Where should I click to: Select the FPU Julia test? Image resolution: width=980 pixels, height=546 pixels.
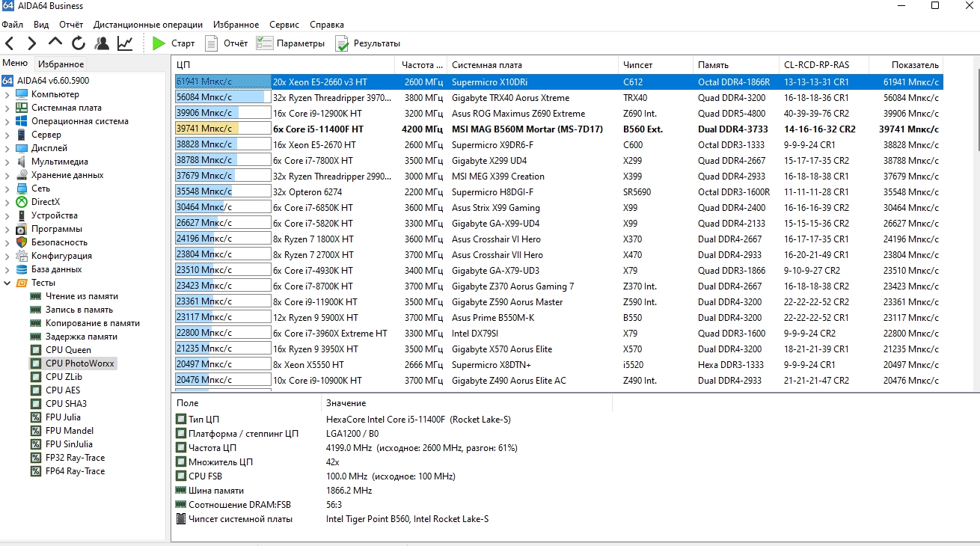63,417
